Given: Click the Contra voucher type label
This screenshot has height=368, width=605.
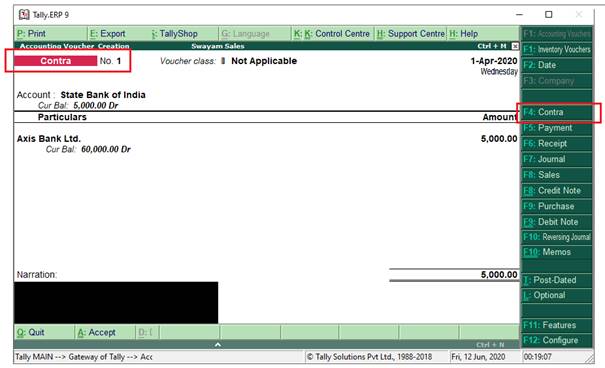Looking at the screenshot, I should [56, 61].
